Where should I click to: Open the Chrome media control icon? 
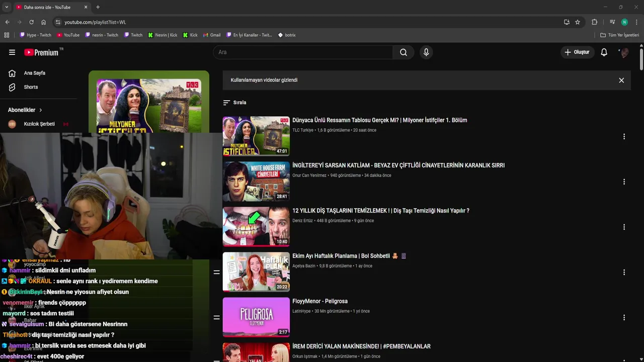point(612,22)
